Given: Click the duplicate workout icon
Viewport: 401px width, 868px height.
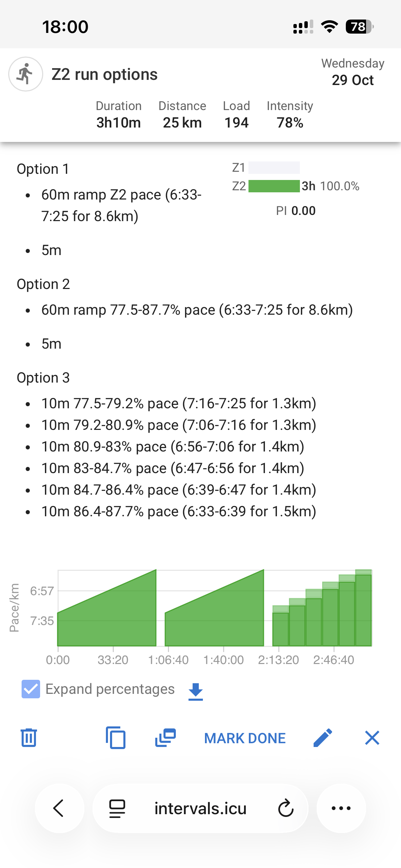Looking at the screenshot, I should point(166,738).
